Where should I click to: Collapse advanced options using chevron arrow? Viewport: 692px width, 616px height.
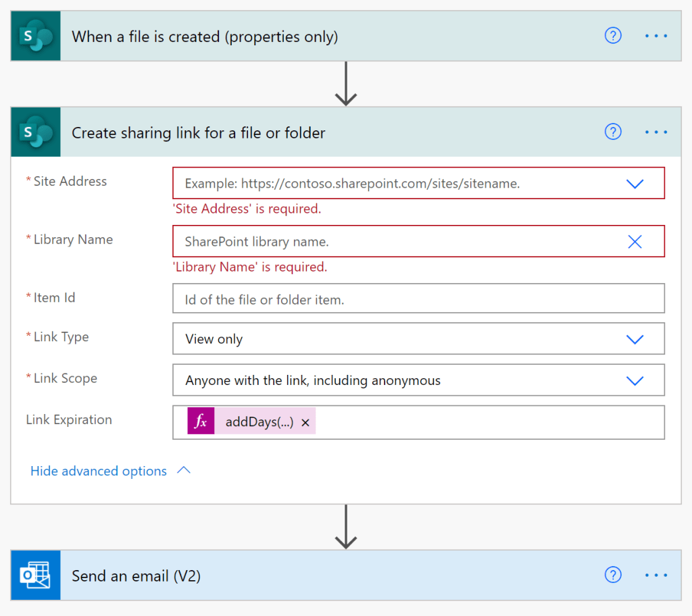pos(184,471)
